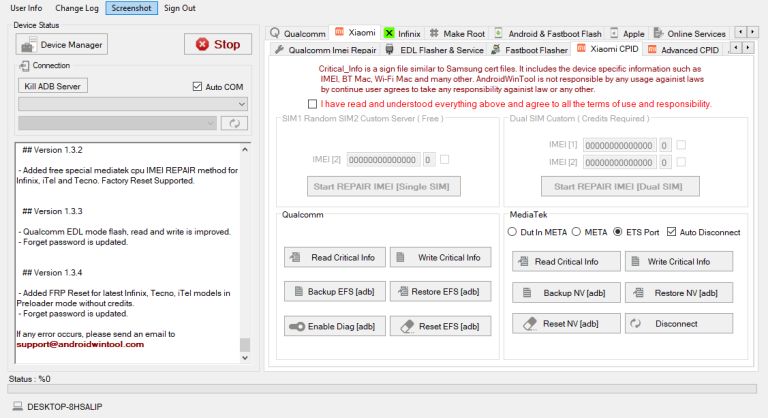The image size is (768, 418).
Task: Toggle the Auto Disconnect checkbox
Action: coord(672,232)
